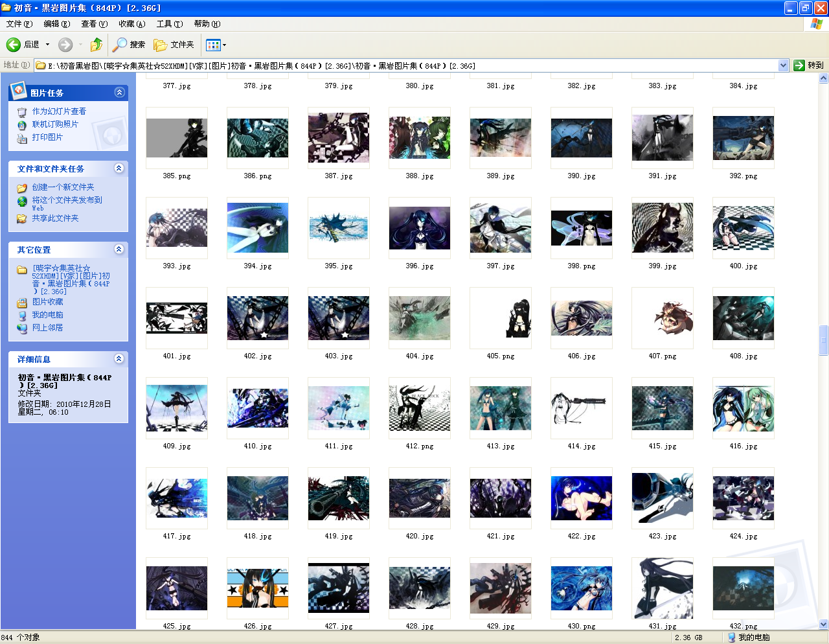Image resolution: width=829 pixels, height=644 pixels.
Task: Click the Up folder icon
Action: pos(97,45)
